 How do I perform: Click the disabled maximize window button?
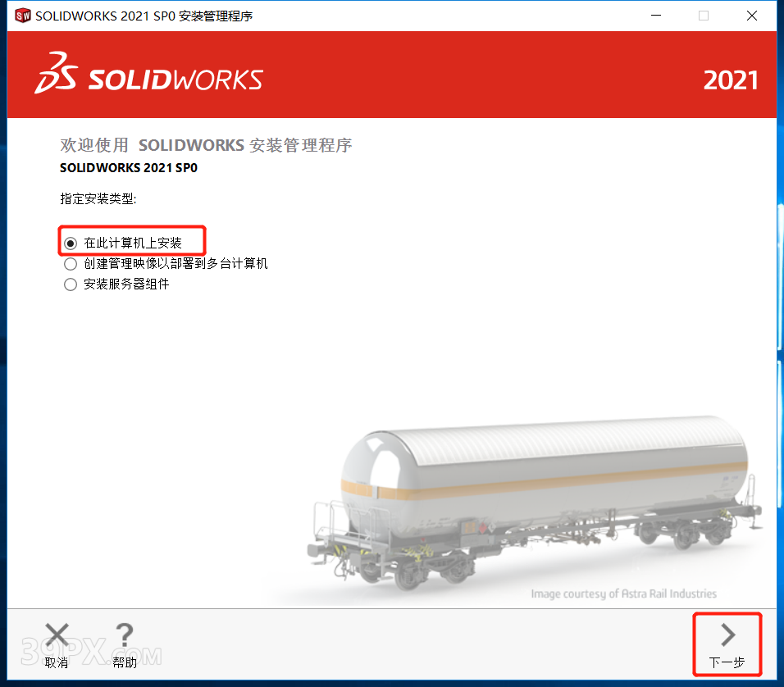coord(704,16)
